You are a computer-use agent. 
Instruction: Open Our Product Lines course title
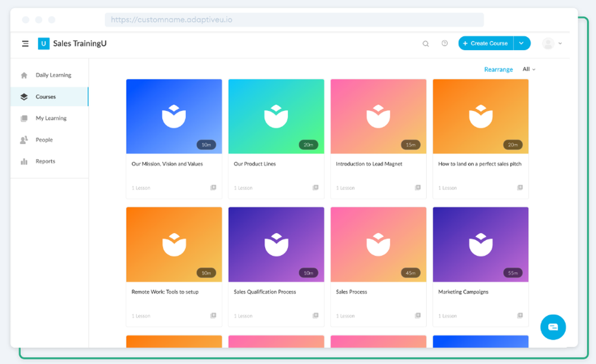point(254,164)
